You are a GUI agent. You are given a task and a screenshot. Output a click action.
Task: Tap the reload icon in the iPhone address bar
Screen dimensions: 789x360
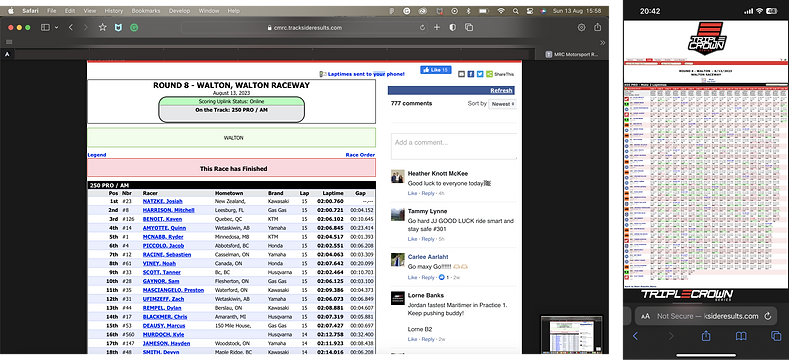click(767, 316)
